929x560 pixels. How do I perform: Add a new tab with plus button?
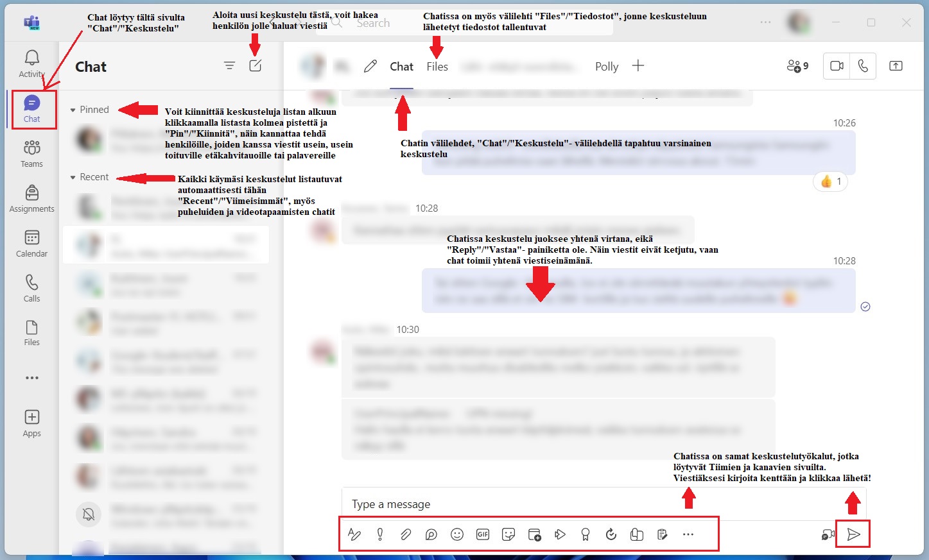point(638,66)
